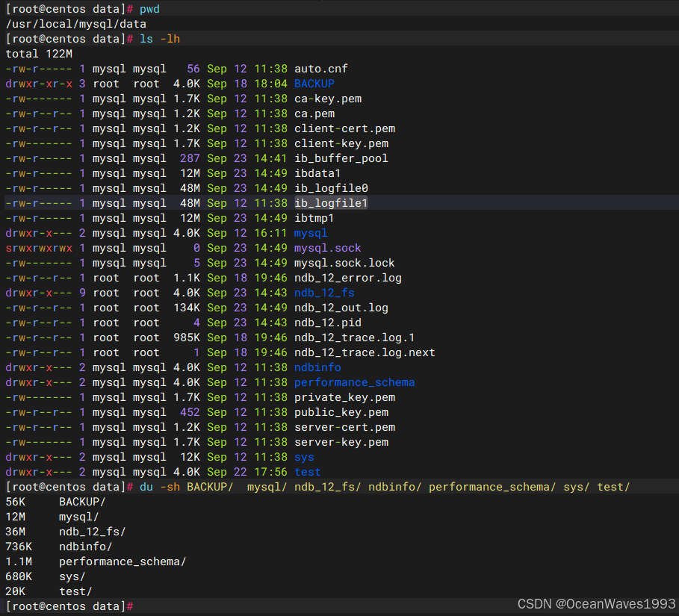
Task: Select the server-key.pem file name
Action: (x=341, y=442)
